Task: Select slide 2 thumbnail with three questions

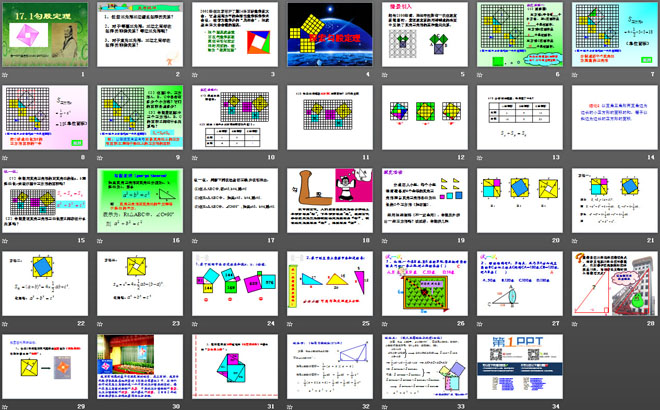Action: (x=140, y=35)
